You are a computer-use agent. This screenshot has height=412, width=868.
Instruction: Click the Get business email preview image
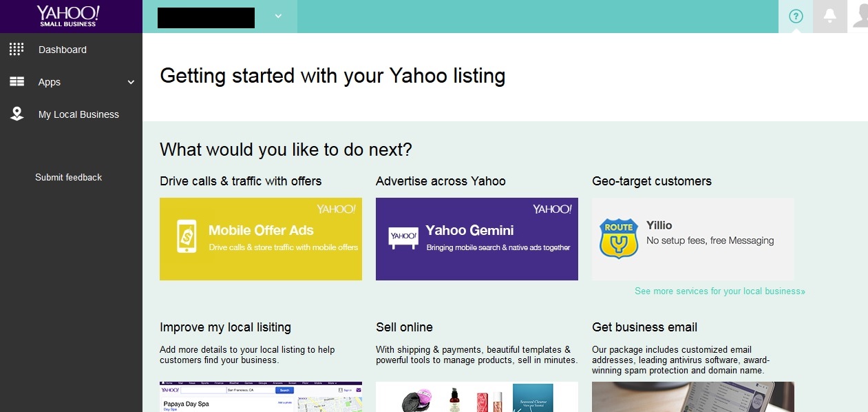click(x=693, y=397)
